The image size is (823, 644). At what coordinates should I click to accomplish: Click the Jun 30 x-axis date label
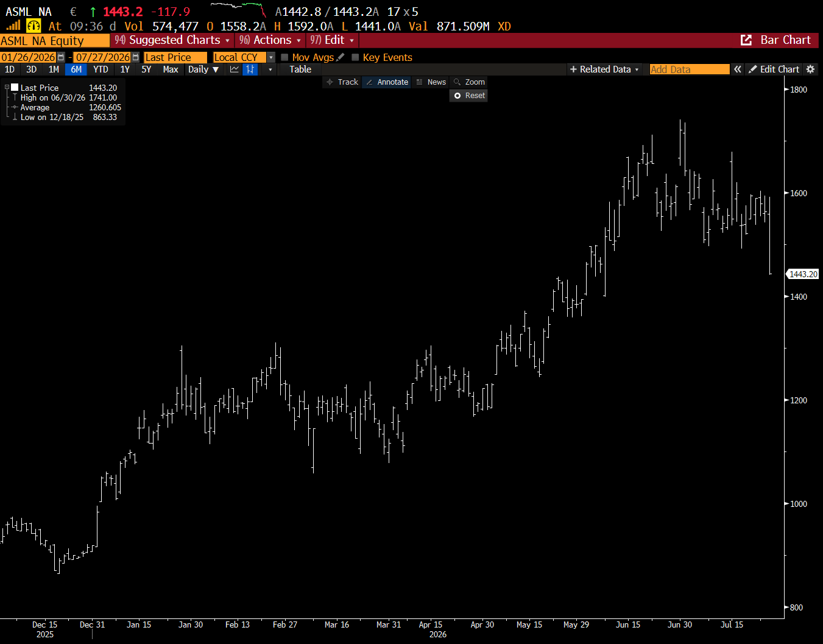click(680, 625)
